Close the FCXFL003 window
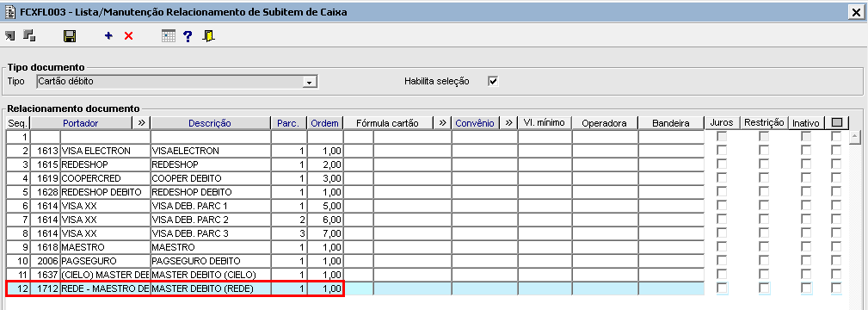 point(856,13)
